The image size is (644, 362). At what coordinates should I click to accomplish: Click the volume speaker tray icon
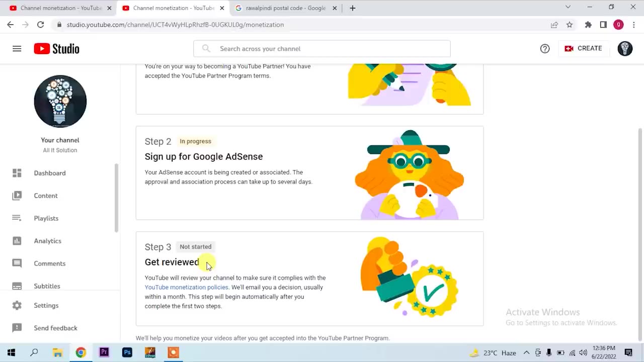(583, 352)
